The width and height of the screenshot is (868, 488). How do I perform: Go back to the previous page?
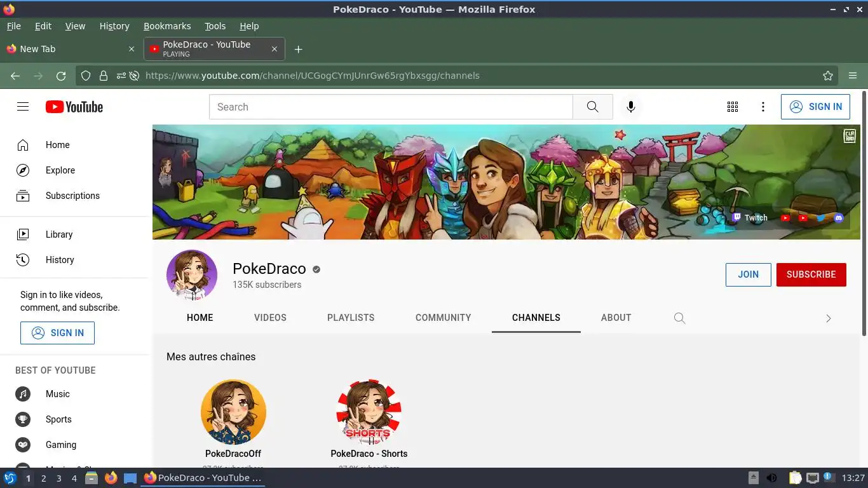[x=15, y=76]
